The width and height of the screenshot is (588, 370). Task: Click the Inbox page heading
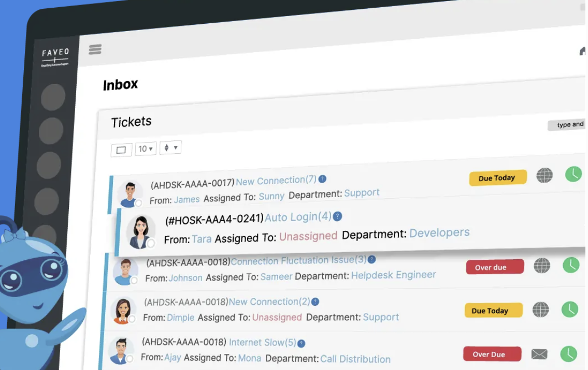(x=120, y=85)
